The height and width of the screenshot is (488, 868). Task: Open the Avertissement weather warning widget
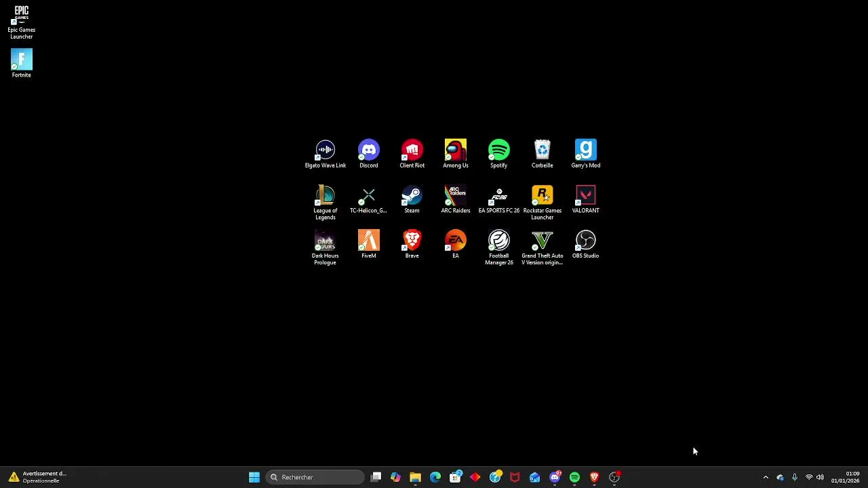coord(37,477)
